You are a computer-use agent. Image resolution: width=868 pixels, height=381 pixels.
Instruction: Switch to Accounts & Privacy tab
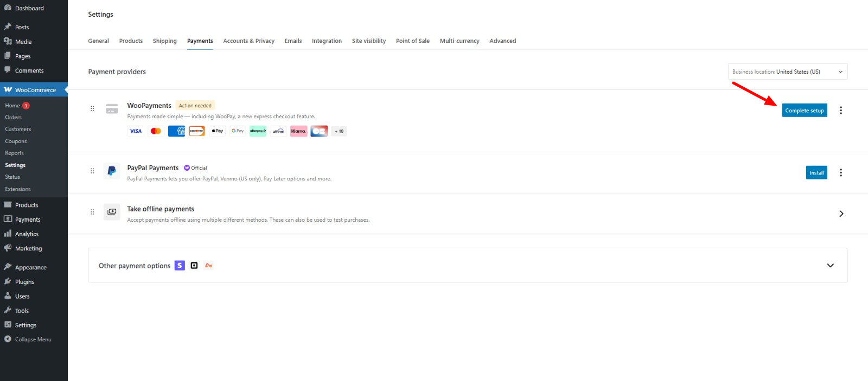(249, 41)
